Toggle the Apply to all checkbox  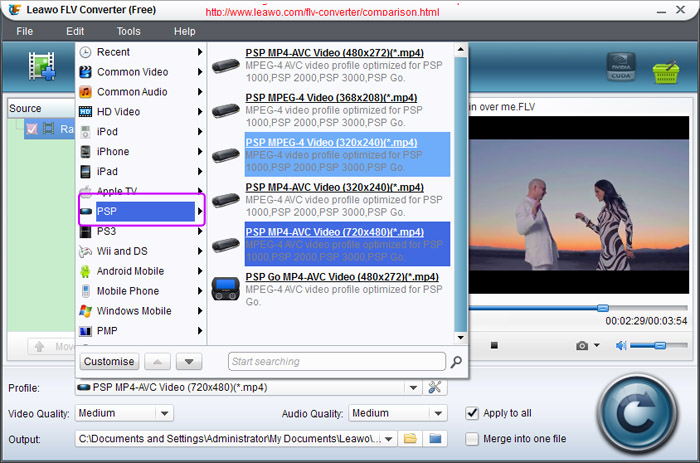[472, 413]
